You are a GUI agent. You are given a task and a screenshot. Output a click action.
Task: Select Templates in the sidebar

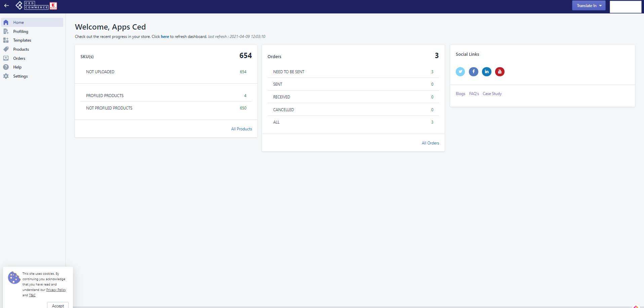pyautogui.click(x=22, y=40)
